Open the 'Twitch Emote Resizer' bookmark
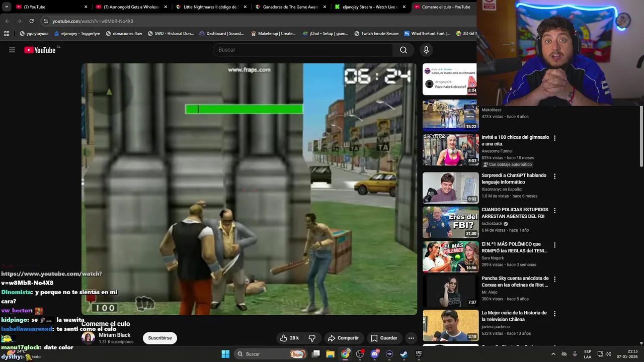Screen dimensions: 644x362 tap(376, 34)
